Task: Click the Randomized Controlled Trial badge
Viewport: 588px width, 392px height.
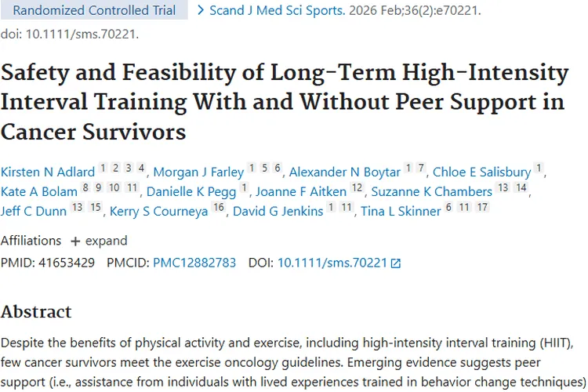Action: pyautogui.click(x=95, y=11)
